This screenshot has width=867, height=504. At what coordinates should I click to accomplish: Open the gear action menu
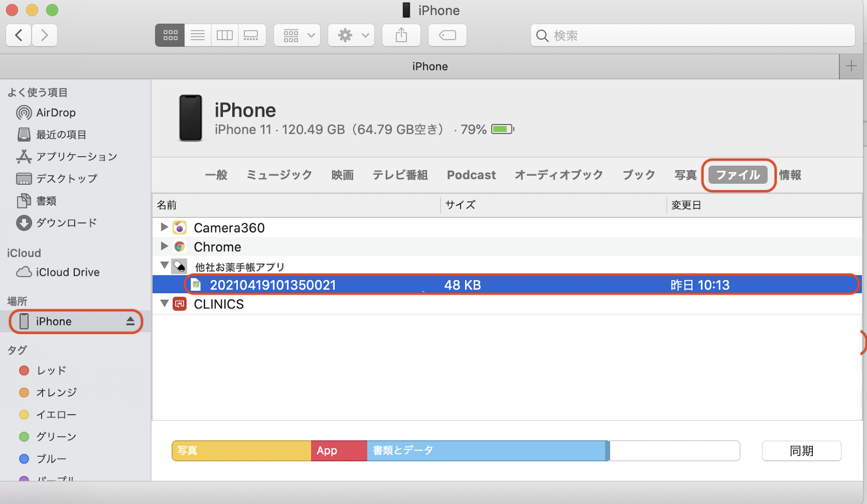351,35
